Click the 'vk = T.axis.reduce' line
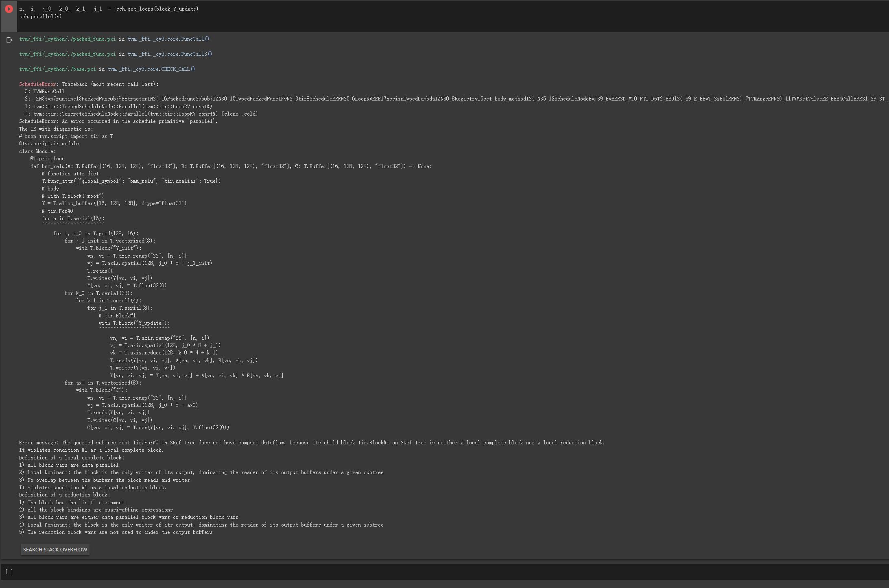889x588 pixels. pyautogui.click(x=164, y=353)
